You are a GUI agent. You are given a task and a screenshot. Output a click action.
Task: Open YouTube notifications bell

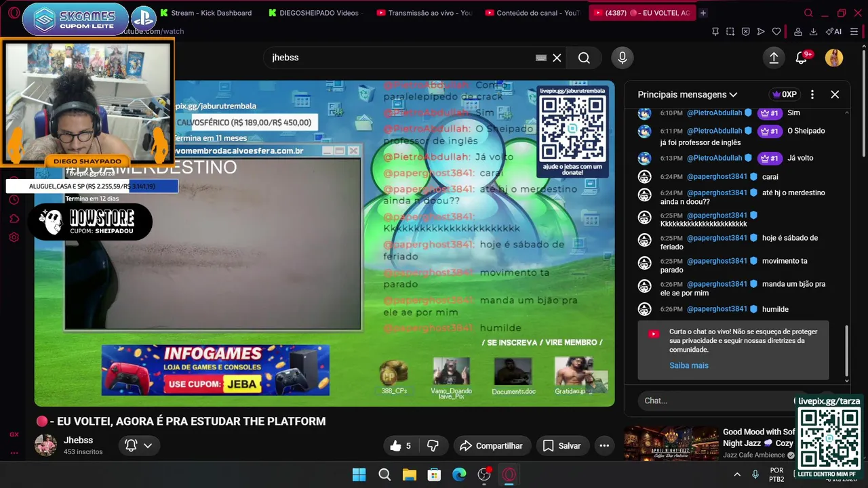(802, 58)
